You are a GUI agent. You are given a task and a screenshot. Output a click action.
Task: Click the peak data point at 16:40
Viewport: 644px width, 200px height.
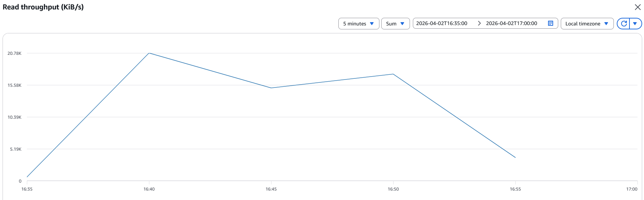point(149,53)
